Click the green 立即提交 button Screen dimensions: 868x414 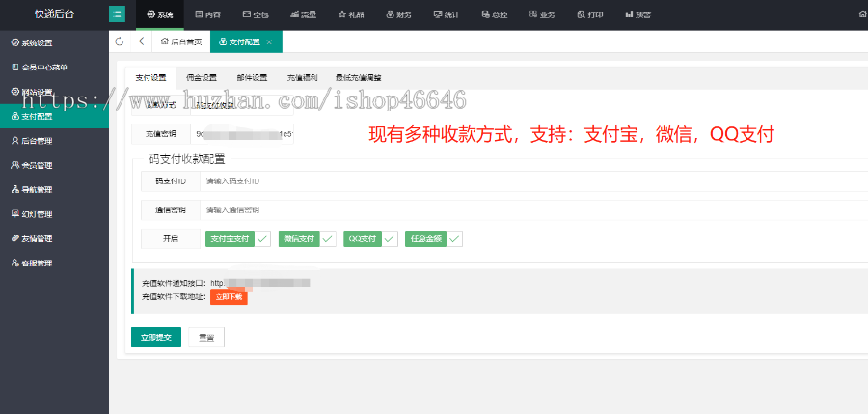(156, 337)
